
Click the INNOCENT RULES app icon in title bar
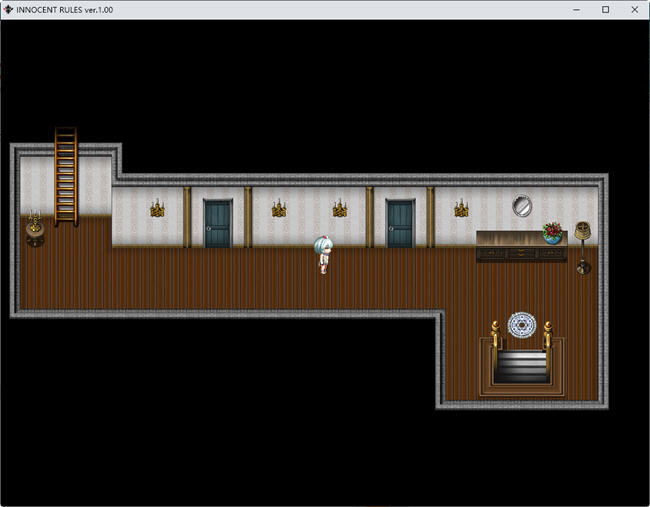[x=9, y=9]
